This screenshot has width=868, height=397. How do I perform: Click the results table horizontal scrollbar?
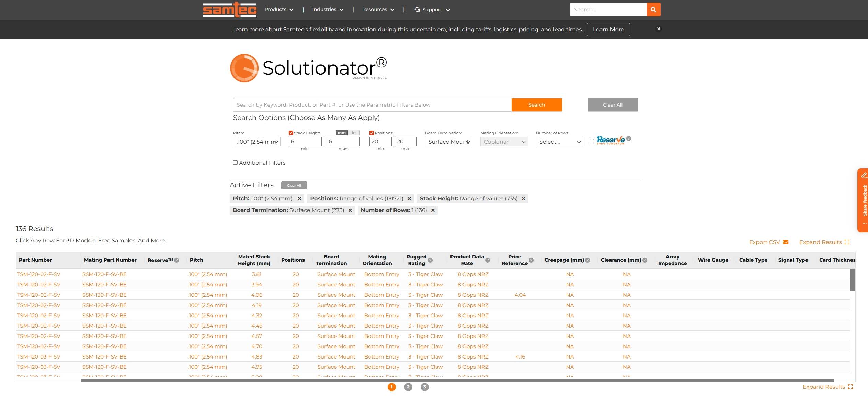pos(457,381)
